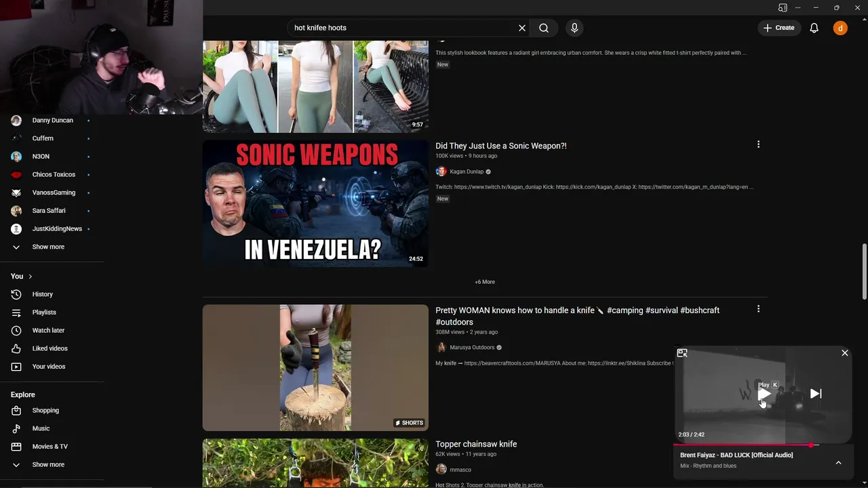Screen dimensions: 868x488
Task: Expand the miniplayer playlist chevron
Action: click(838, 463)
